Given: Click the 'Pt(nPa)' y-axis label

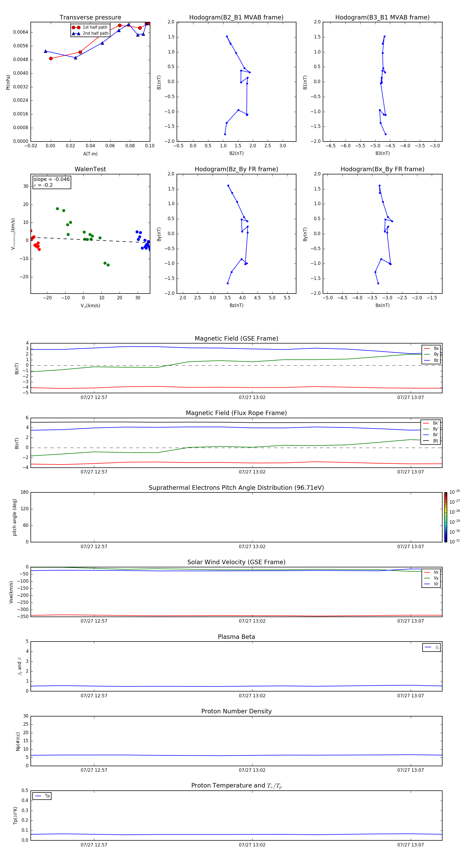Looking at the screenshot, I should coord(8,82).
